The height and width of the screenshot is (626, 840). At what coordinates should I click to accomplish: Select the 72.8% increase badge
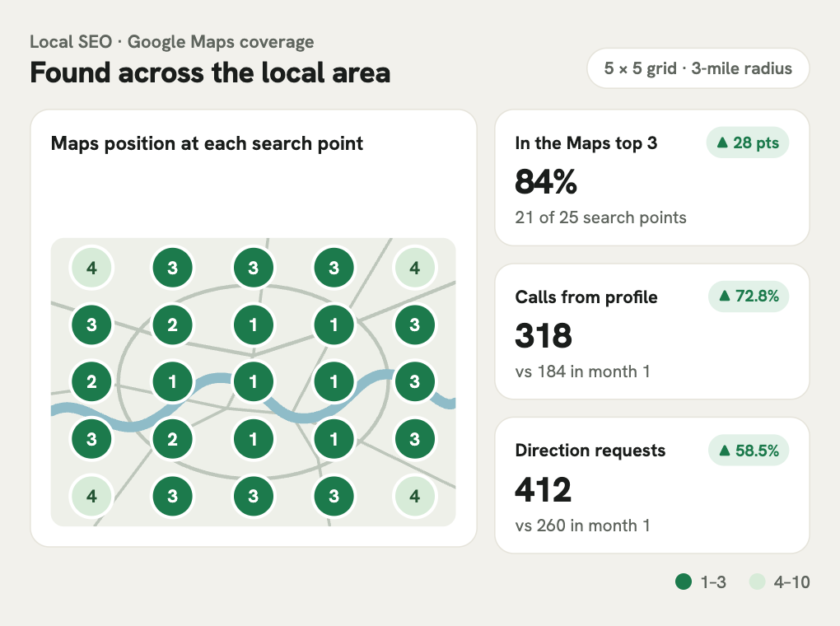[x=749, y=296]
